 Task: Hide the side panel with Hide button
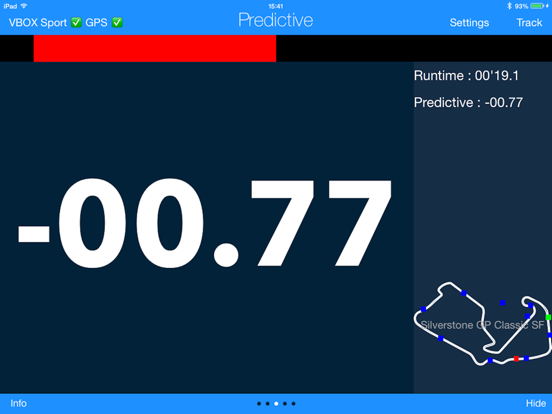[x=536, y=403]
